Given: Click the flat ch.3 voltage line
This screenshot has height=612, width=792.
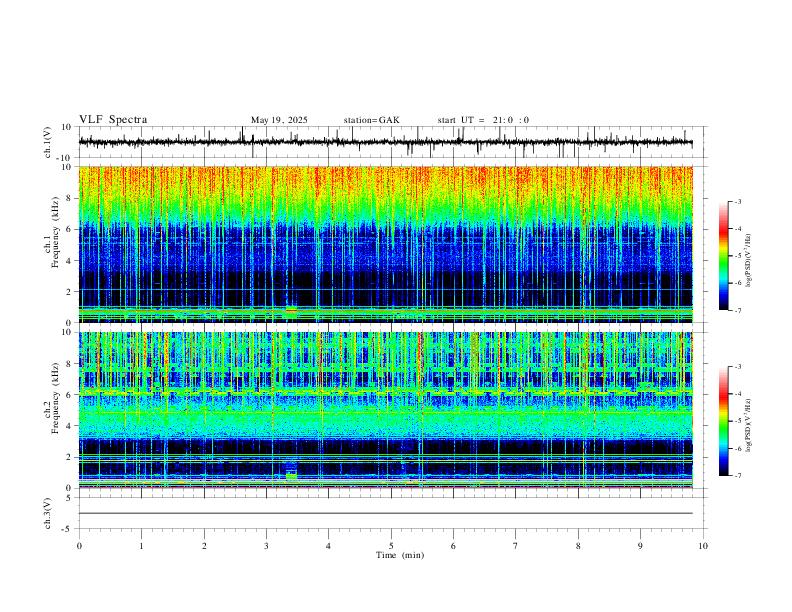Looking at the screenshot, I should pos(385,513).
